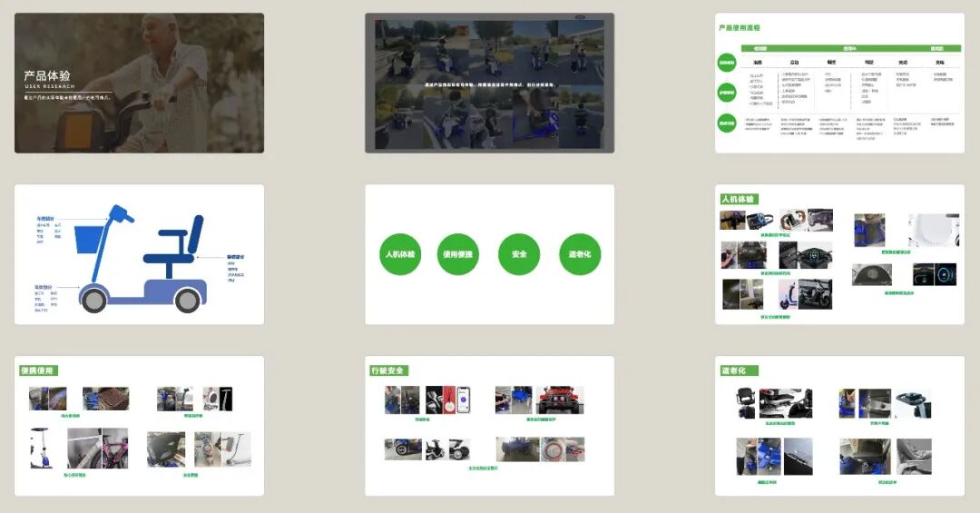Select the scooter armrest in the diagram

[x=173, y=233]
